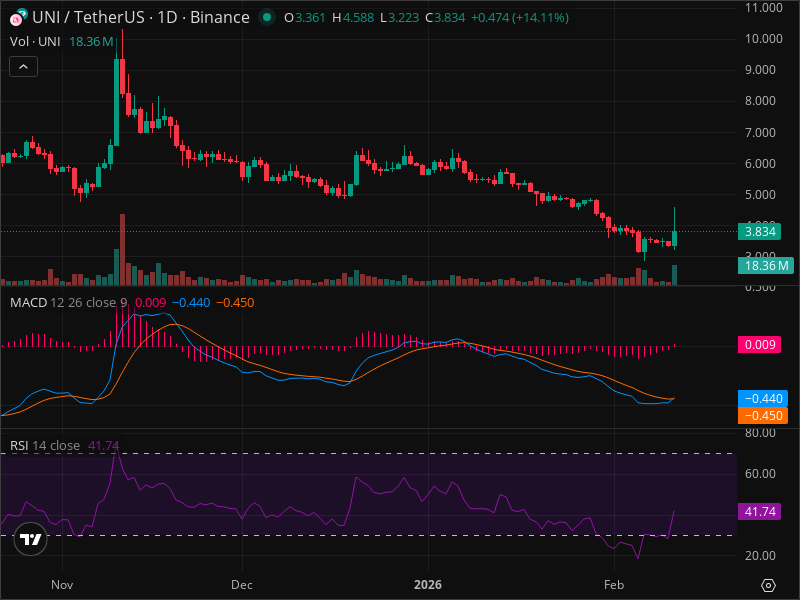This screenshot has height=600, width=800.
Task: Click the 2026 label on time axis
Action: 428,585
